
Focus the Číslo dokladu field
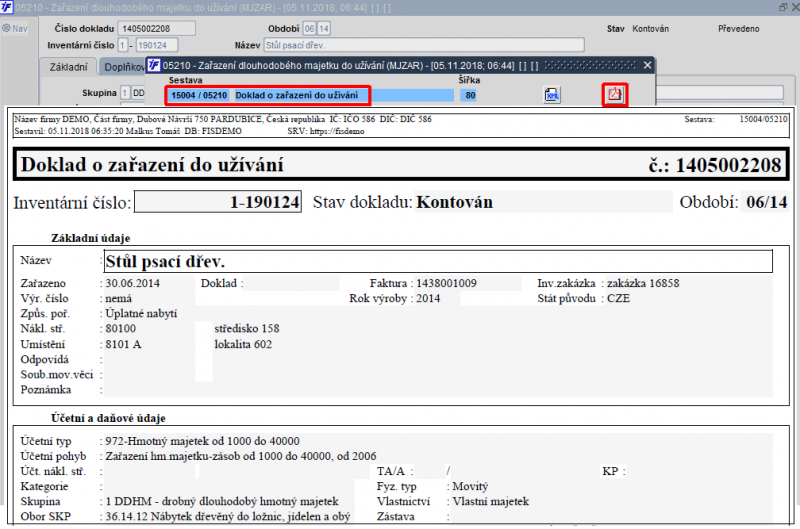pyautogui.click(x=157, y=28)
